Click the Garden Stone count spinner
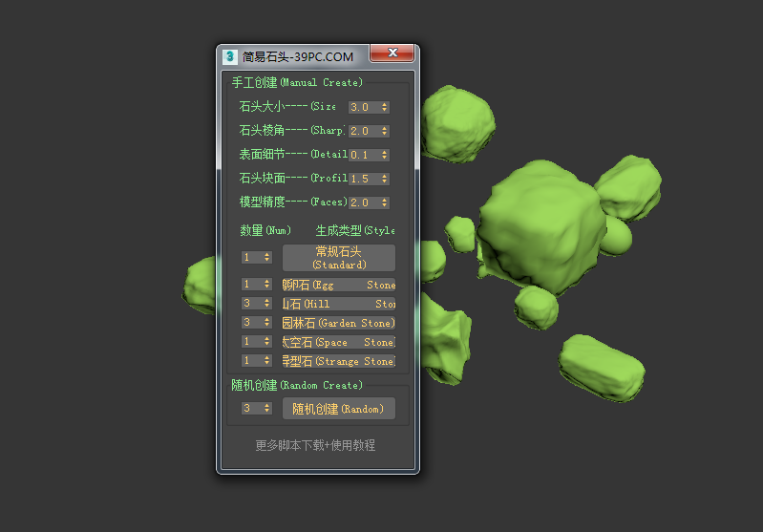Image resolution: width=763 pixels, height=532 pixels. [267, 323]
